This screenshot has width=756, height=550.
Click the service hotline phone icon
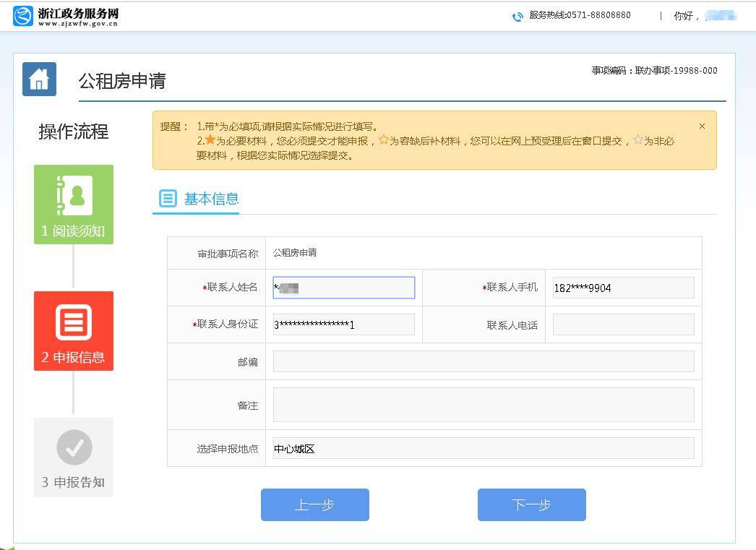pyautogui.click(x=517, y=17)
